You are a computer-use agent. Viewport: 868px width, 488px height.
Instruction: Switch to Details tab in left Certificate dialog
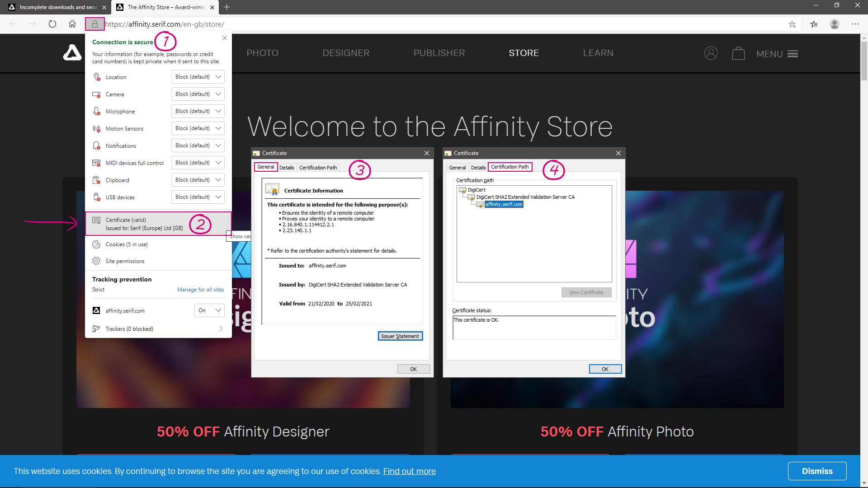coord(287,168)
